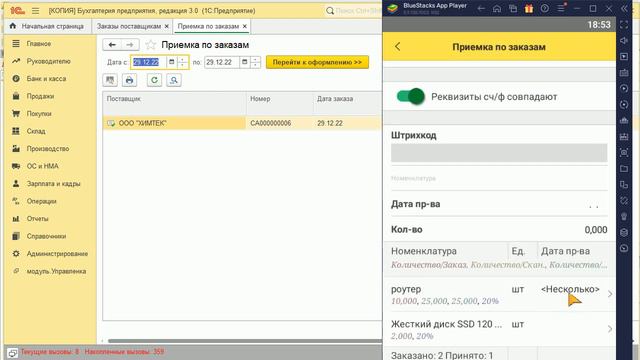Click BlueStacks home icon in title bar
The image size is (640, 360).
(497, 9)
